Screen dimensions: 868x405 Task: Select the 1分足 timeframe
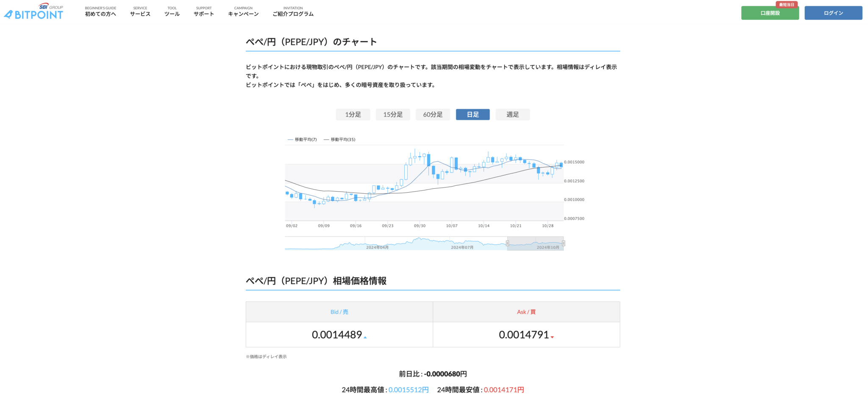353,115
